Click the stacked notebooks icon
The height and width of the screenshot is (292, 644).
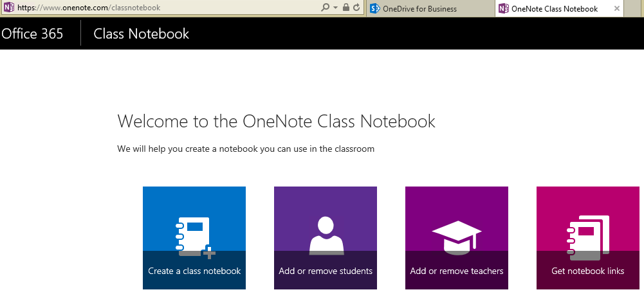(x=588, y=238)
